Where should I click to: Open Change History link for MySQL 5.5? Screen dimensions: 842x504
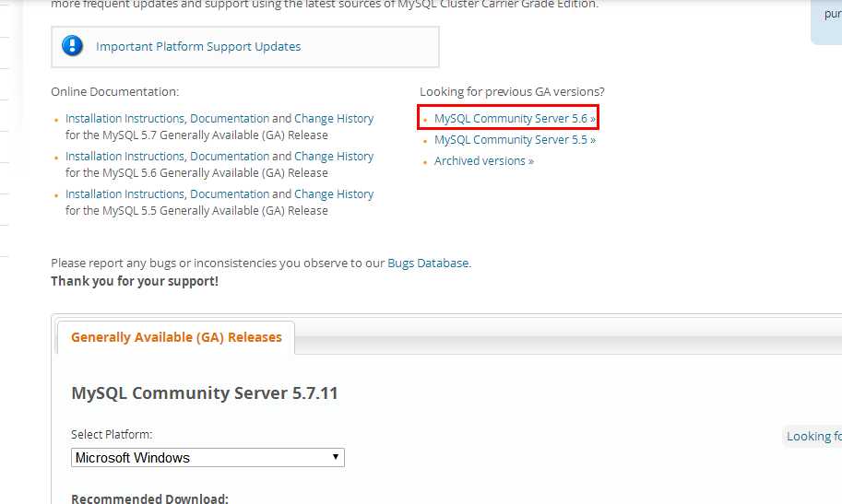334,193
